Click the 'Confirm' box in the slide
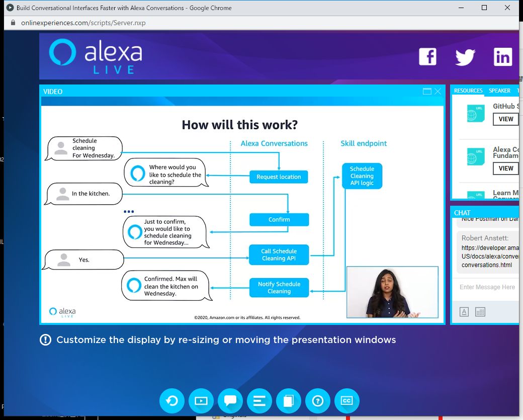Screen dimensions: 523x420 279,219
